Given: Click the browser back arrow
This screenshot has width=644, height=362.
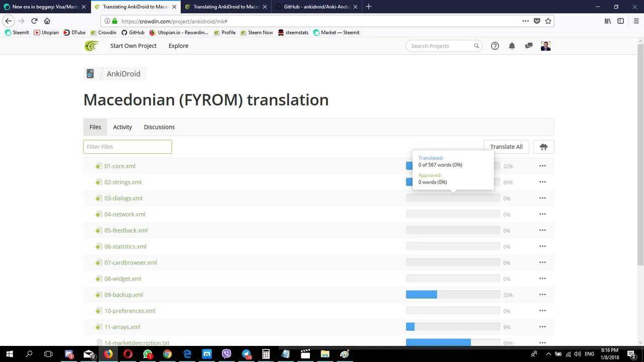Looking at the screenshot, I should tap(9, 21).
